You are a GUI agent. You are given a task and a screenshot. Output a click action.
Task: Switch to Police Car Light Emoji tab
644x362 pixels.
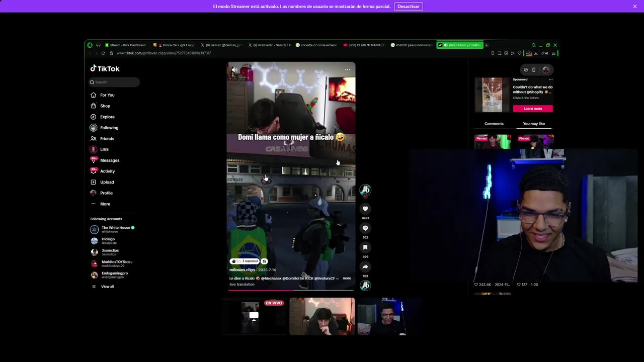(x=175, y=45)
